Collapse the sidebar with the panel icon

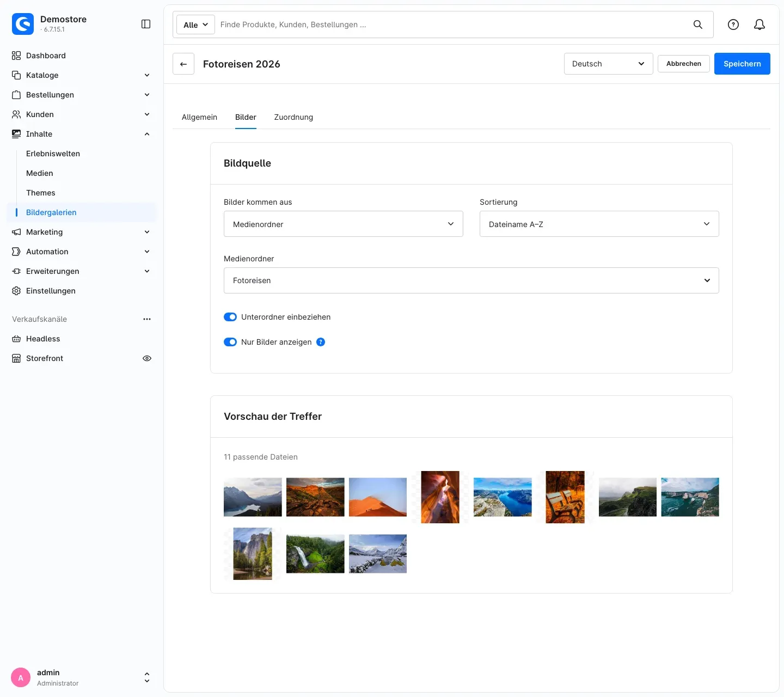pyautogui.click(x=146, y=24)
